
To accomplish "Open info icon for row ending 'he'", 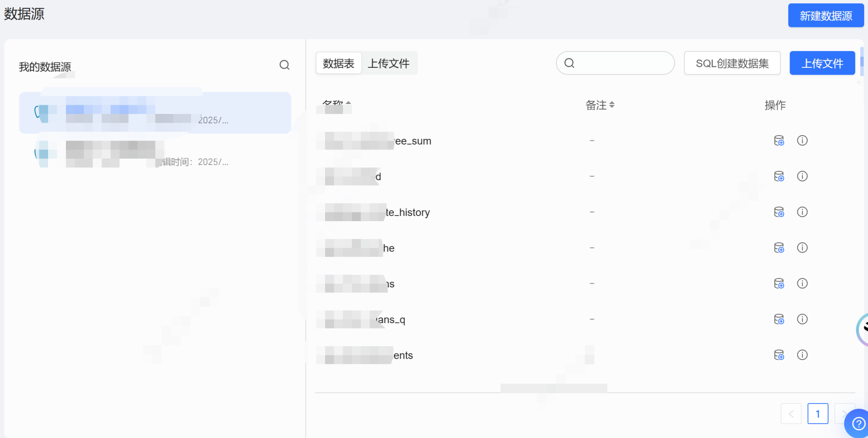I will tap(802, 248).
